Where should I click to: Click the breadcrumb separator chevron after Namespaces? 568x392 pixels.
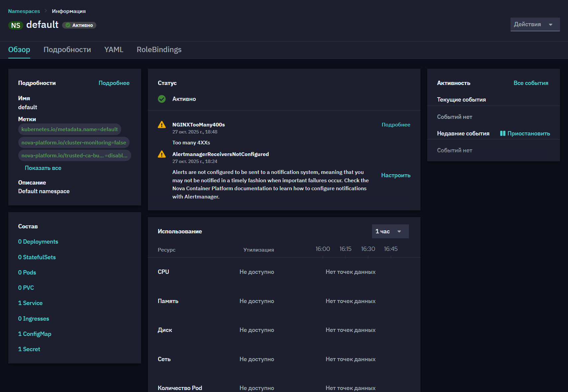[46, 11]
